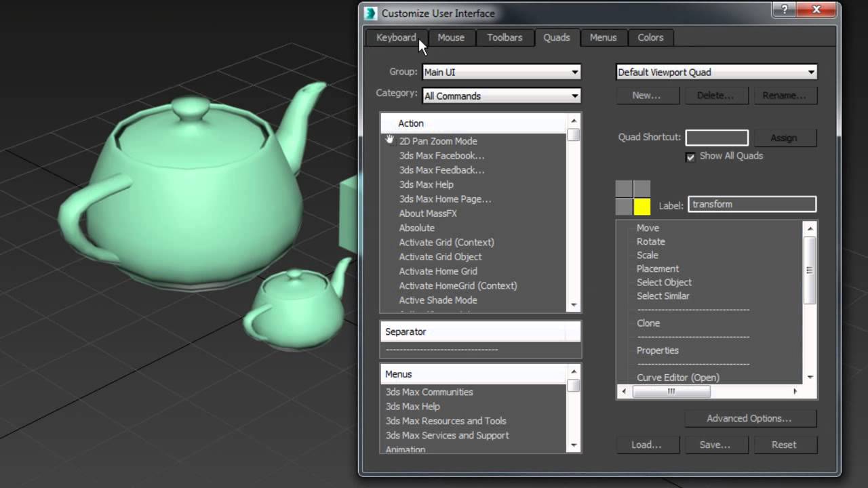
Task: Select the Quads tab
Action: 556,37
